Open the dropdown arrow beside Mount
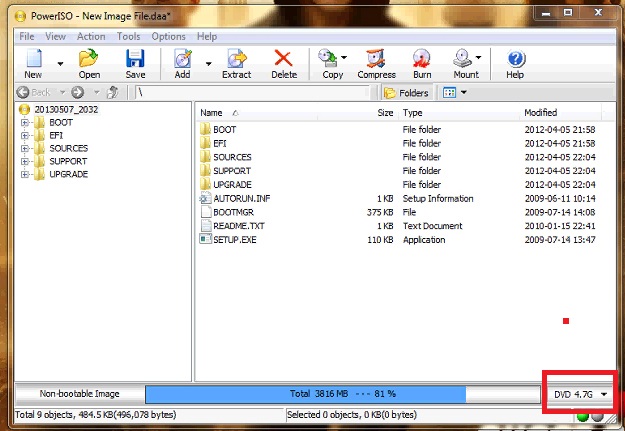The width and height of the screenshot is (625, 431). pos(478,57)
